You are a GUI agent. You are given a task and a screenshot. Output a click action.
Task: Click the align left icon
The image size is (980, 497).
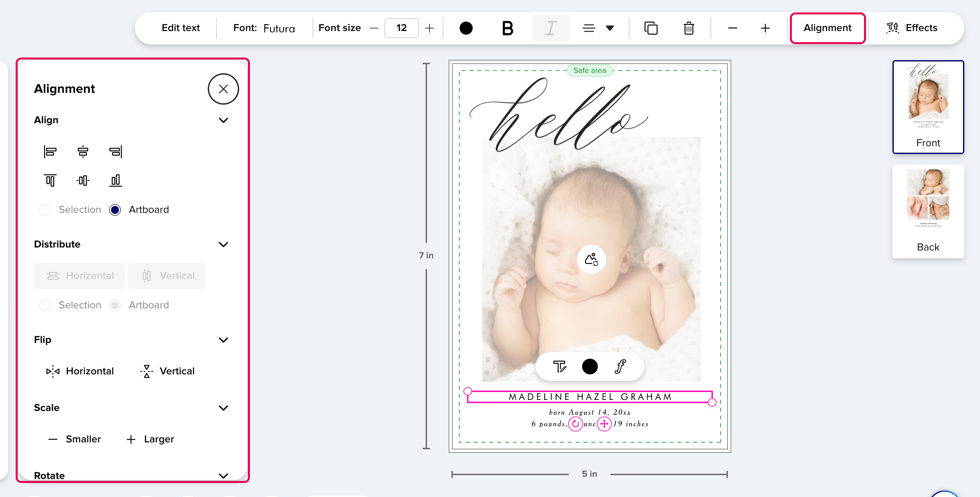pyautogui.click(x=50, y=152)
